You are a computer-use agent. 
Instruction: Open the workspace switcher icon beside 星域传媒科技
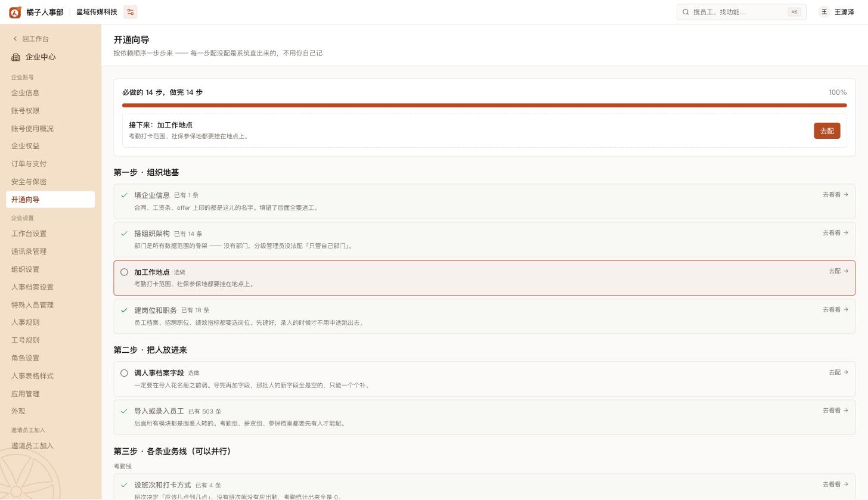(130, 12)
